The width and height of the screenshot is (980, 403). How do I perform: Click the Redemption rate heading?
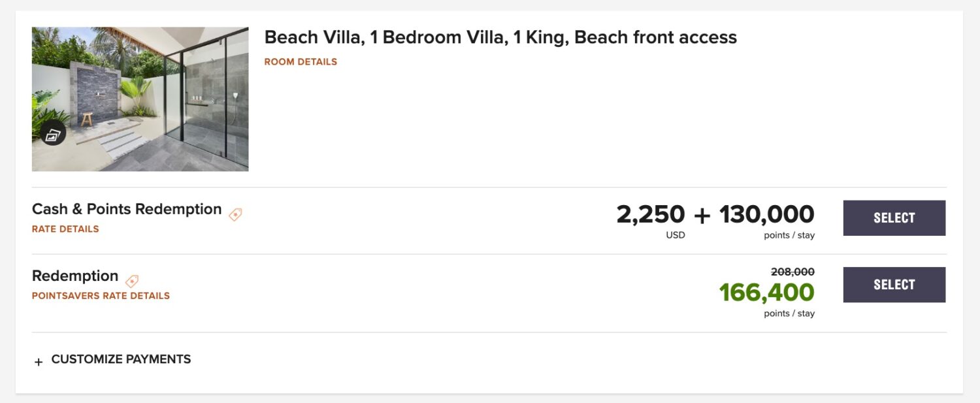pyautogui.click(x=75, y=276)
